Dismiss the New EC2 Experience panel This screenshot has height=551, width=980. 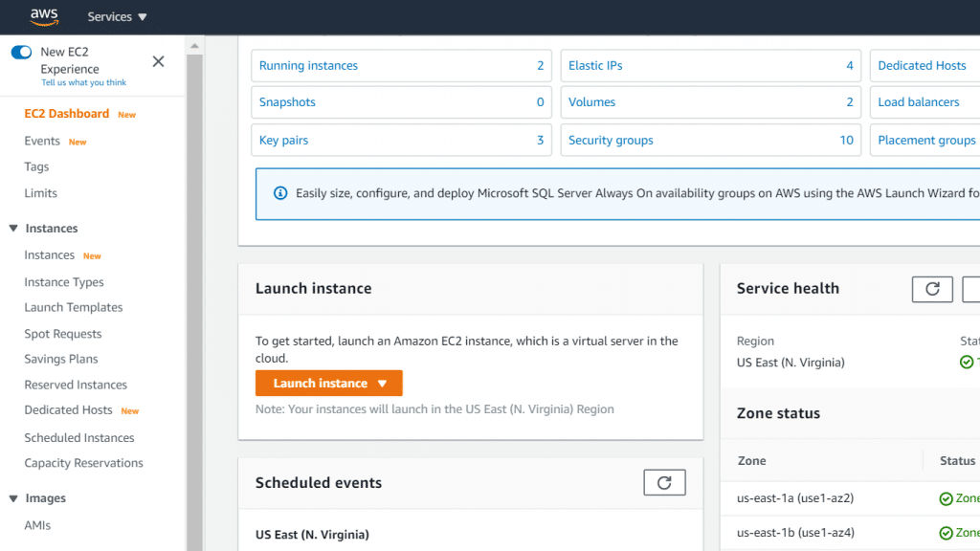tap(158, 61)
